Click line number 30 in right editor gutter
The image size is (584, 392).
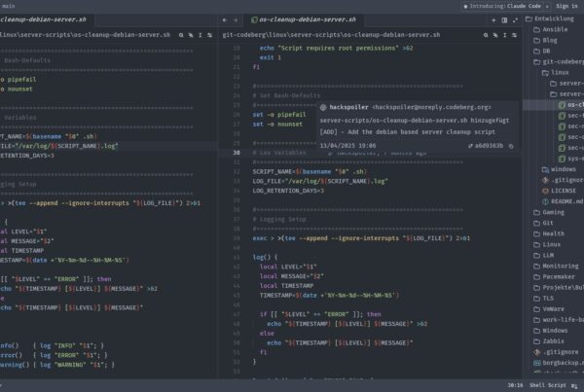pyautogui.click(x=237, y=153)
